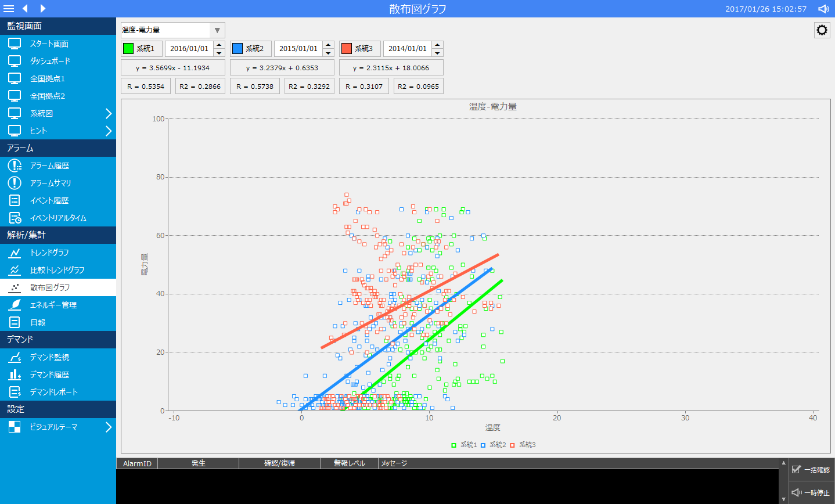Increase the 系統2 date 2015/01/01
Image resolution: width=835 pixels, height=504 pixels.
(329, 45)
